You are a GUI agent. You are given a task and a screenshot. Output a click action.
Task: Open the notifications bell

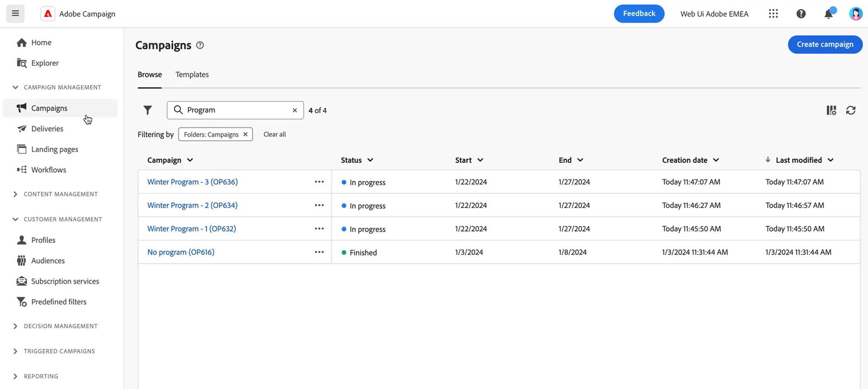829,14
